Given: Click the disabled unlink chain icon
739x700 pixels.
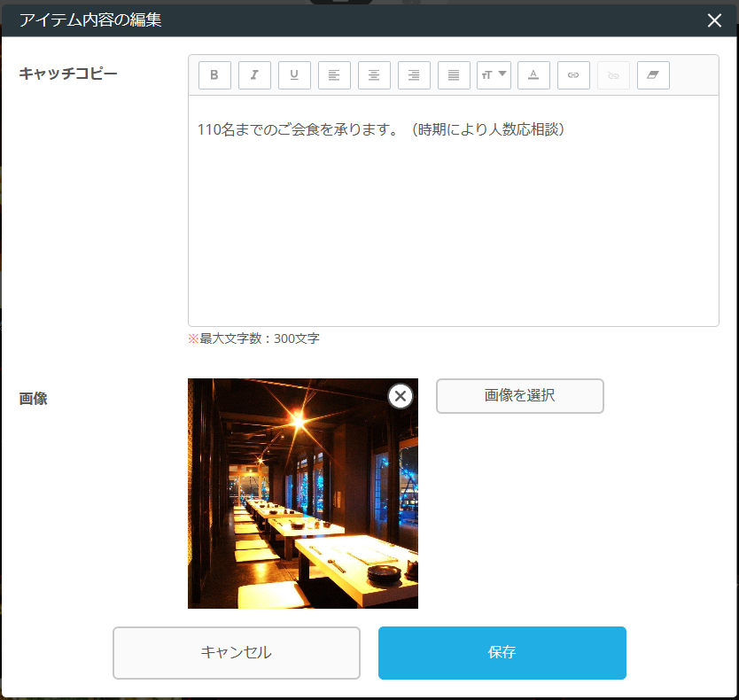Looking at the screenshot, I should click(x=613, y=74).
